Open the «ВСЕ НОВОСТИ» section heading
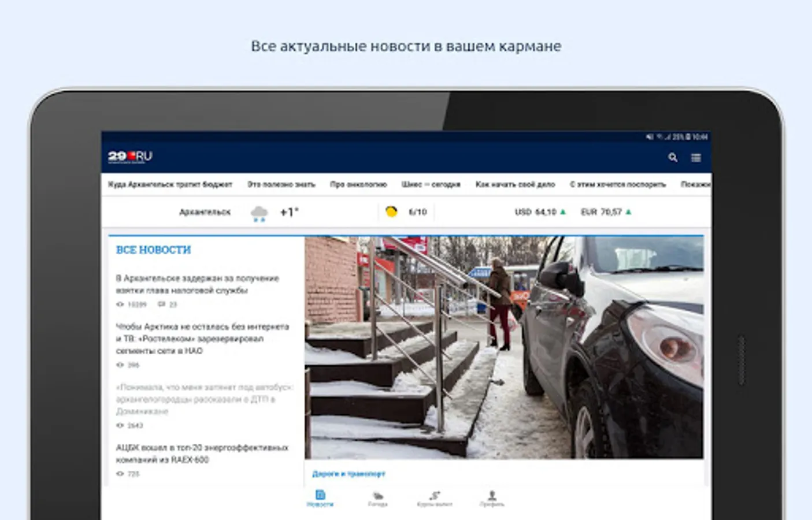 coord(153,250)
